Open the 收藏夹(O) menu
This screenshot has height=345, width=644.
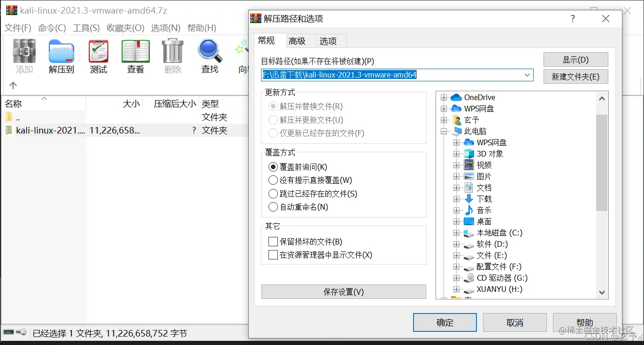pyautogui.click(x=125, y=28)
